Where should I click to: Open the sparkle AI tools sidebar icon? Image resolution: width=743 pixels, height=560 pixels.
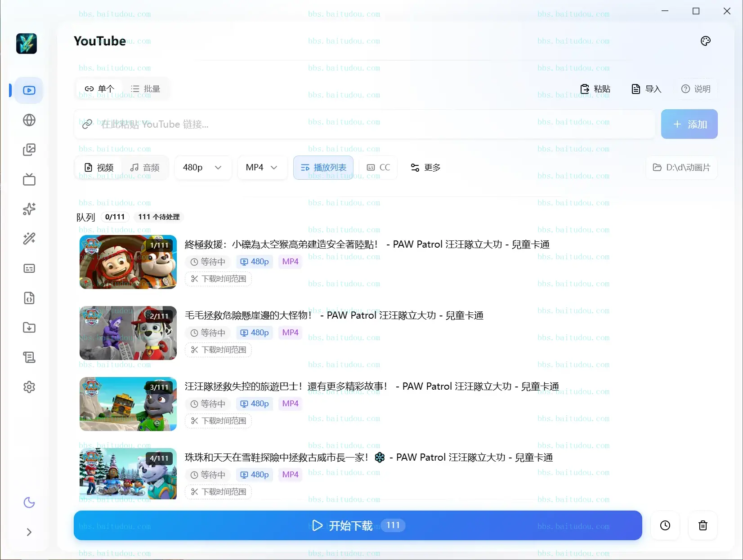pyautogui.click(x=29, y=209)
